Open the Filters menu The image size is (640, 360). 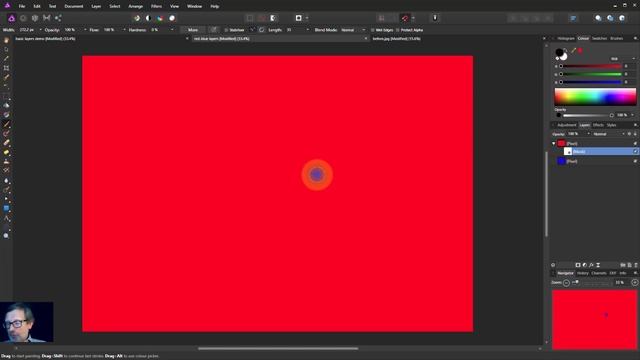(156, 6)
